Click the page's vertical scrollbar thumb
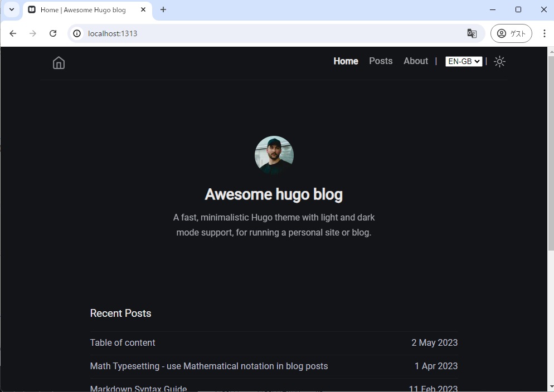554x392 pixels. click(551, 154)
